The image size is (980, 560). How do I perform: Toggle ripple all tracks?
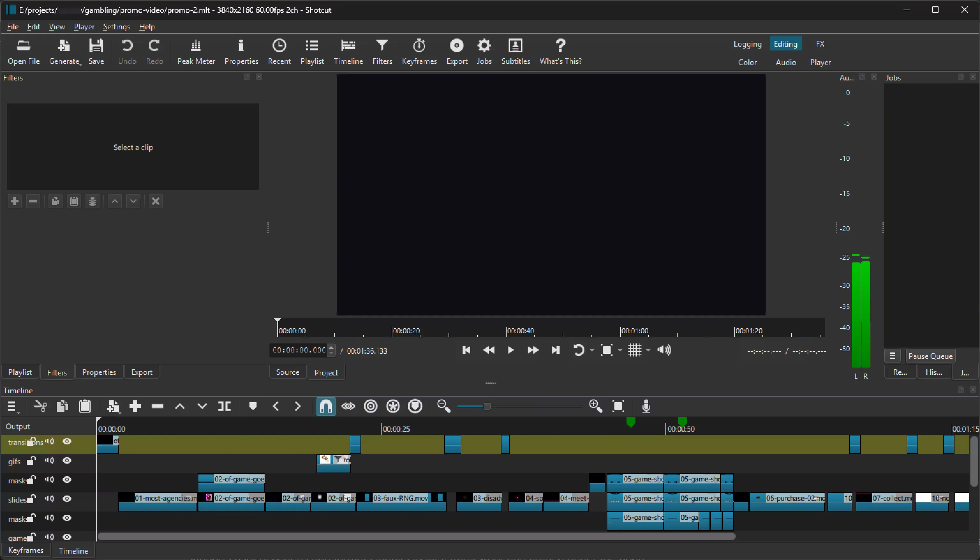tap(393, 406)
